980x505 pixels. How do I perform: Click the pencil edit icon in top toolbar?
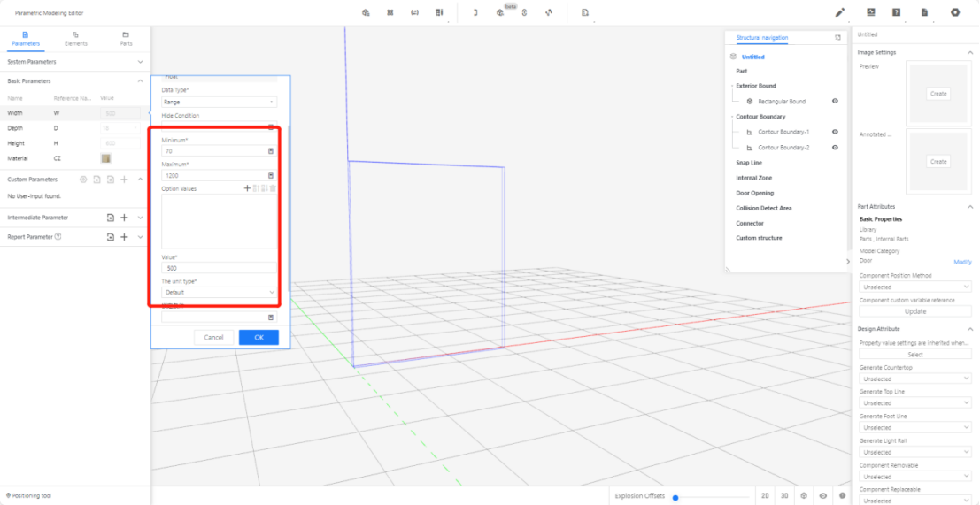click(x=840, y=12)
